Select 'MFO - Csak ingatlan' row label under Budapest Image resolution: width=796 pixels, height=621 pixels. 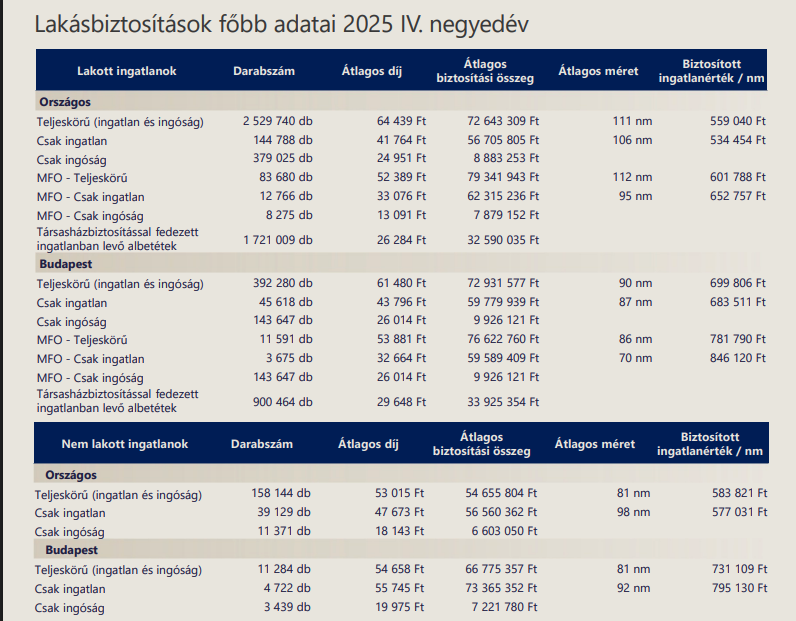tap(90, 359)
